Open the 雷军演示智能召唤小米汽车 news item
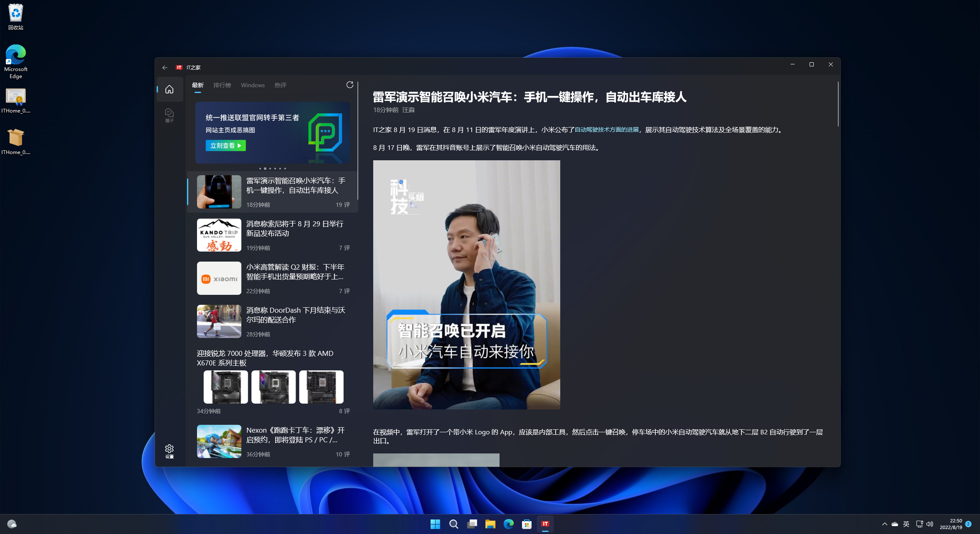The width and height of the screenshot is (980, 534). pos(273,191)
